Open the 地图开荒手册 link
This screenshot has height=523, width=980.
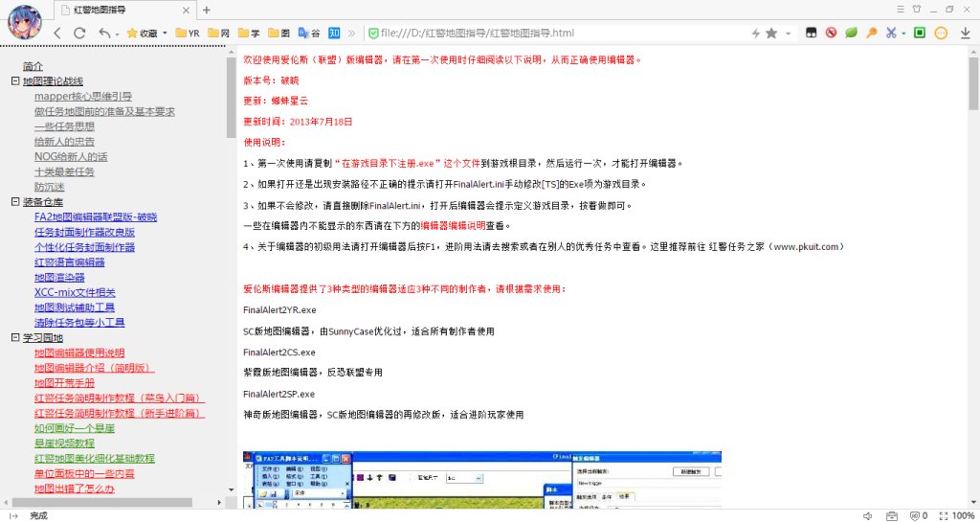coord(64,383)
